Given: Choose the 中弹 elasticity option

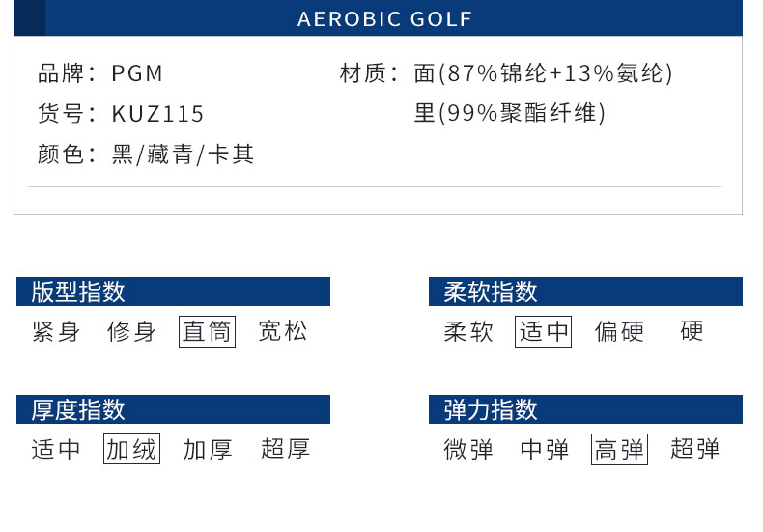Looking at the screenshot, I should [x=545, y=449].
